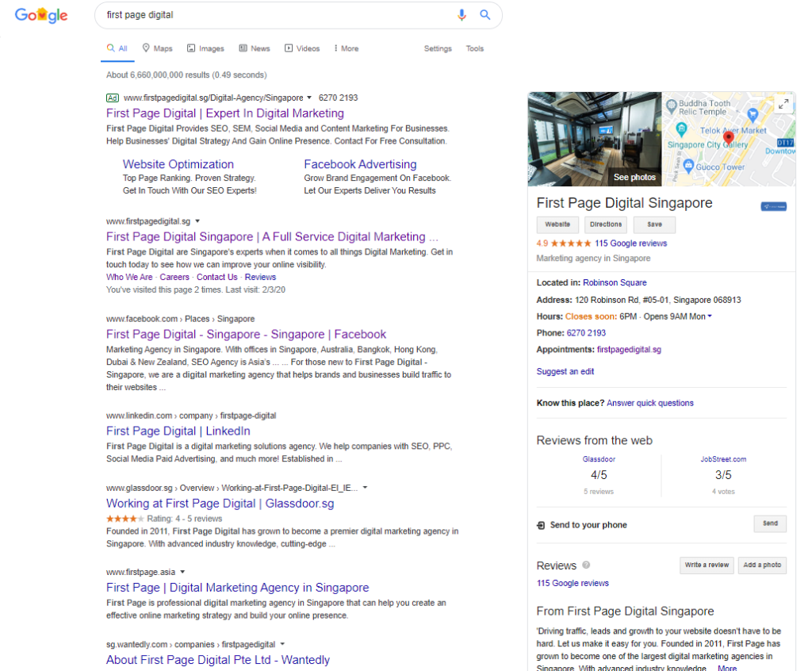
Task: Click the Reviews help question mark icon
Action: point(586,565)
